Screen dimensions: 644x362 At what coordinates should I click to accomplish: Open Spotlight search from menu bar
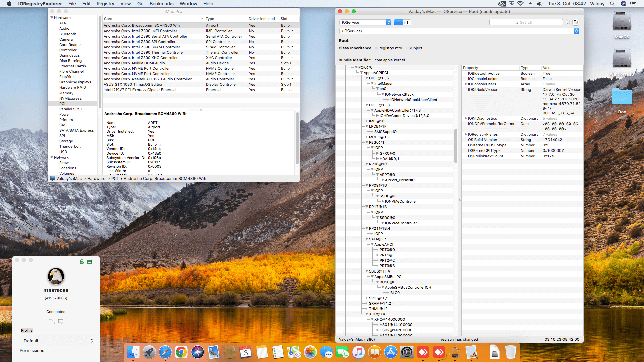coord(612,4)
